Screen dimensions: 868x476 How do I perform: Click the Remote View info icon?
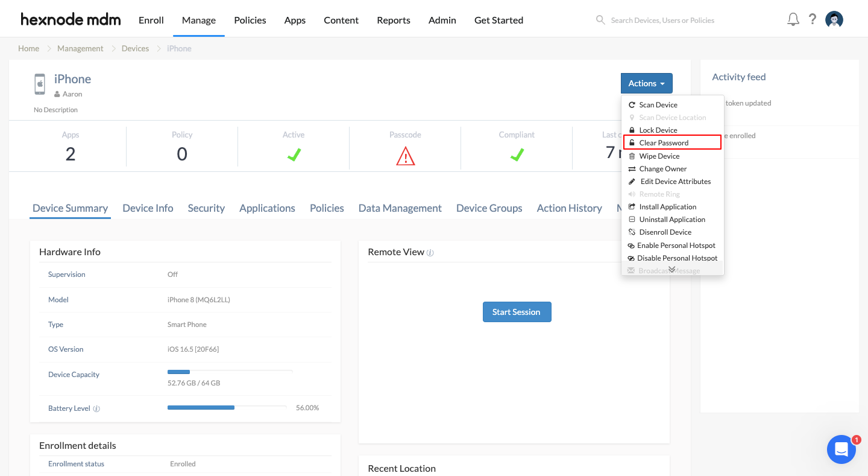pyautogui.click(x=430, y=253)
